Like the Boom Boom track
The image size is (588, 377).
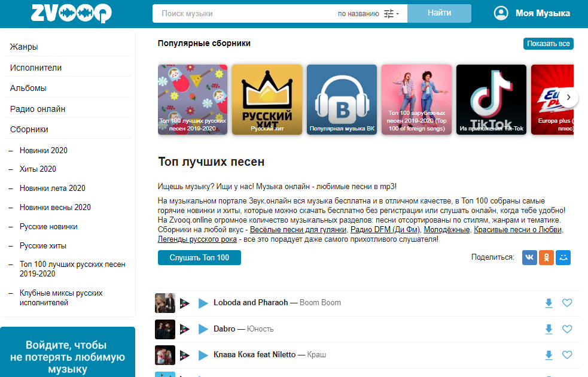[567, 303]
